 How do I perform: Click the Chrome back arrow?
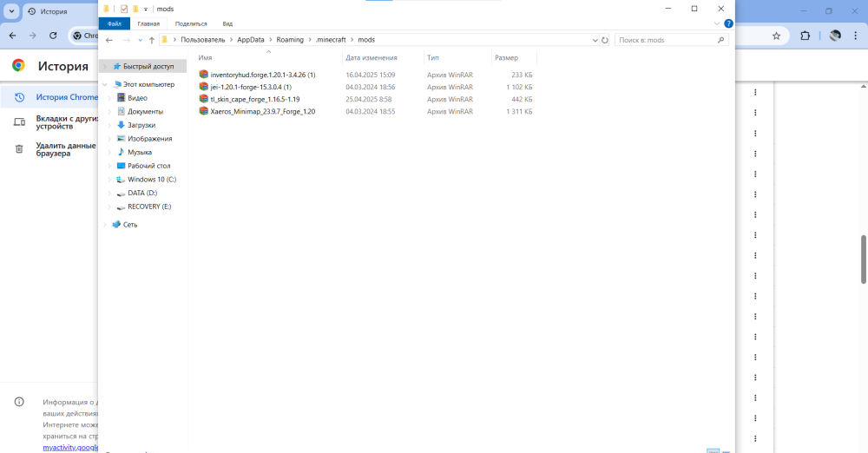coord(13,36)
